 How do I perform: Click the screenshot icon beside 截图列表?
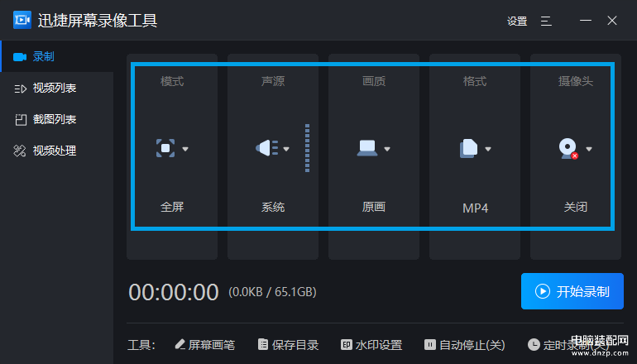21,120
